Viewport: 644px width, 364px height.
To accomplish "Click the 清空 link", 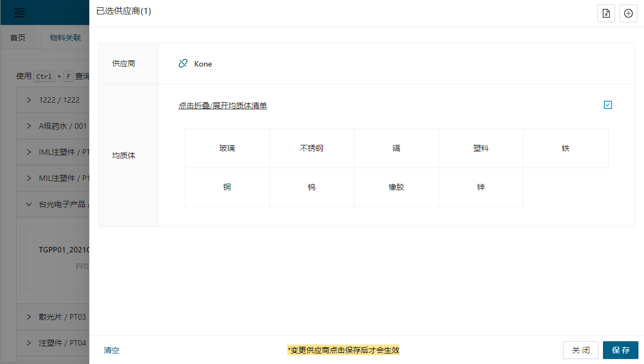I will [111, 350].
